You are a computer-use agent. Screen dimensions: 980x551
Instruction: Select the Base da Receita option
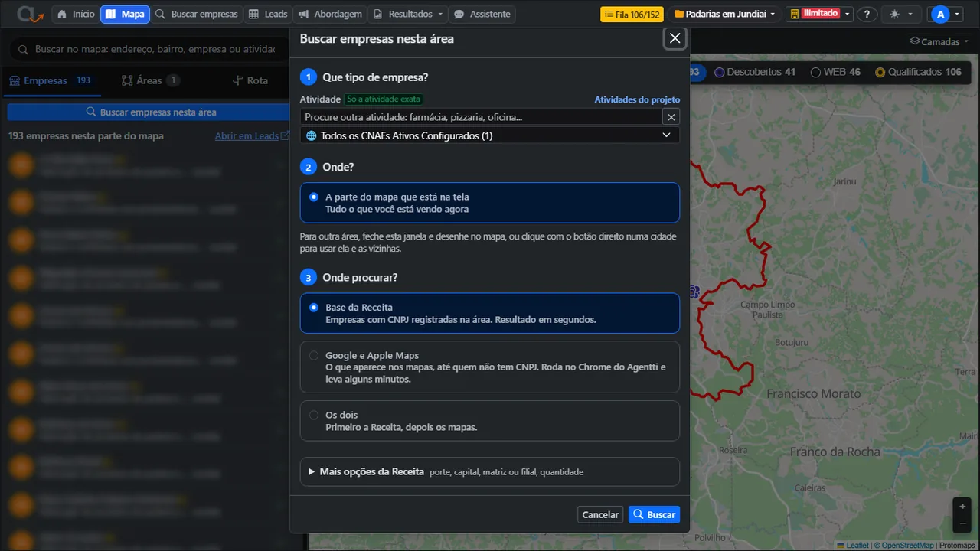point(489,313)
